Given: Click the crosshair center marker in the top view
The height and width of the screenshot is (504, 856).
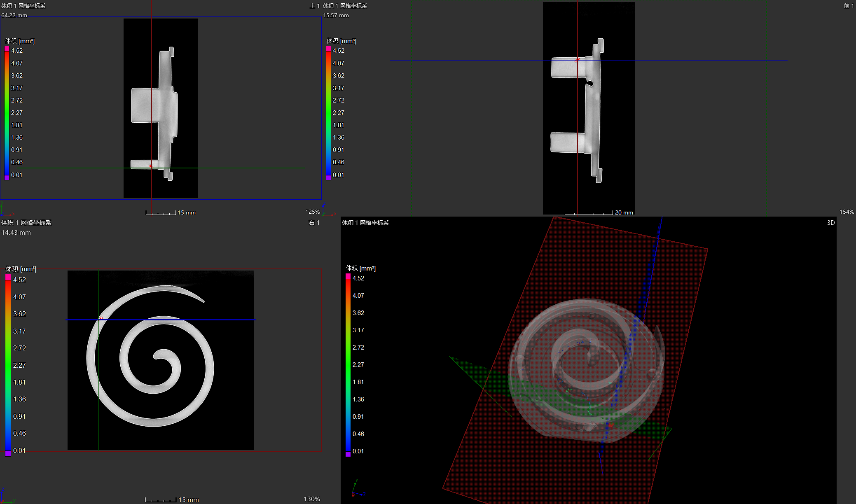Looking at the screenshot, I should tap(151, 166).
